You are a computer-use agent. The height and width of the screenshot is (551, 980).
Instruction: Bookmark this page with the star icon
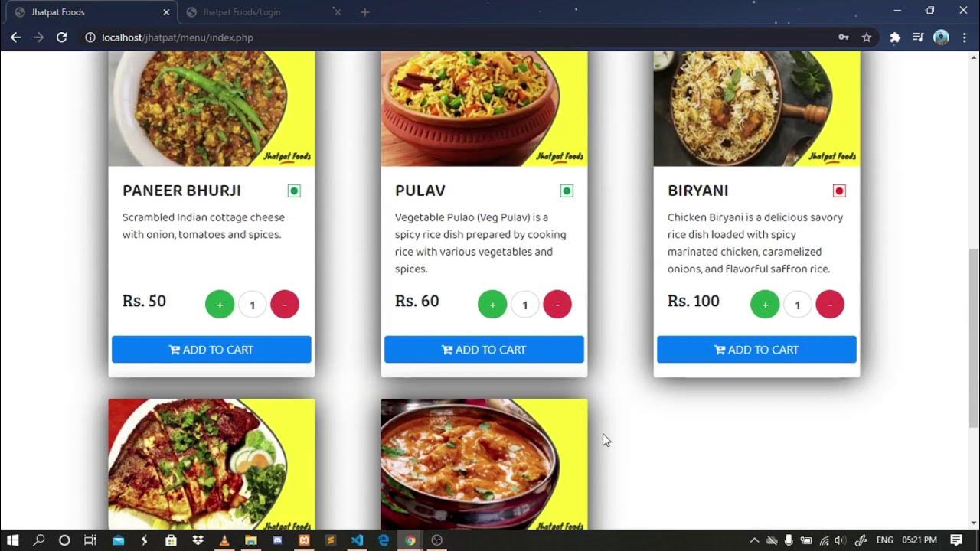click(x=867, y=37)
